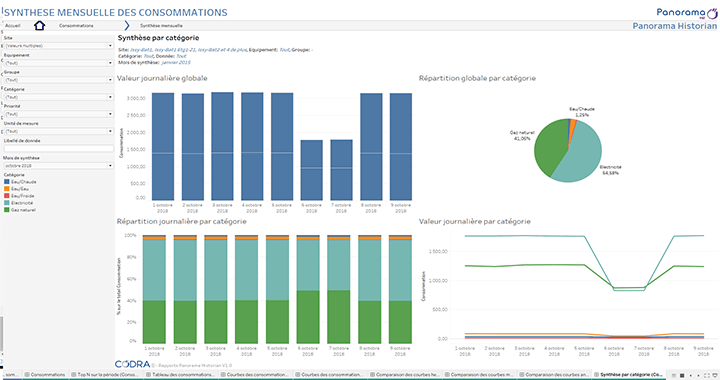
Task: Click the 6 octobre bar in global daily chart
Action: tap(311, 170)
